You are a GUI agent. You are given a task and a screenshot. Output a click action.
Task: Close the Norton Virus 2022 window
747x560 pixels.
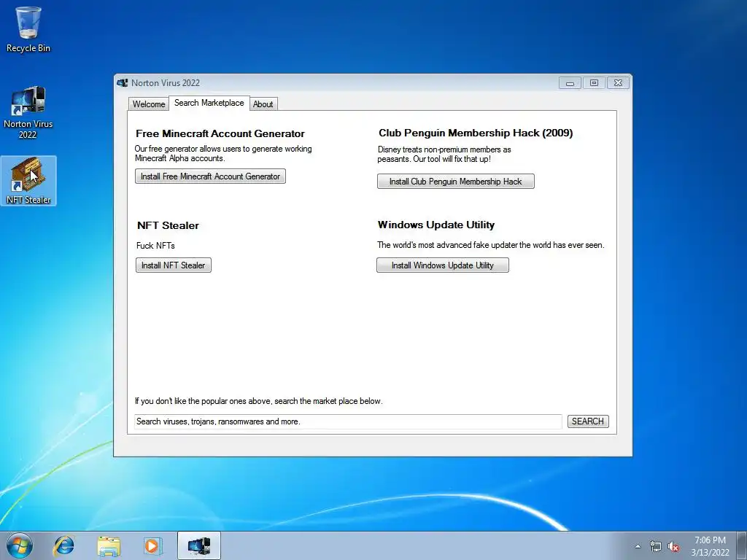pyautogui.click(x=618, y=83)
